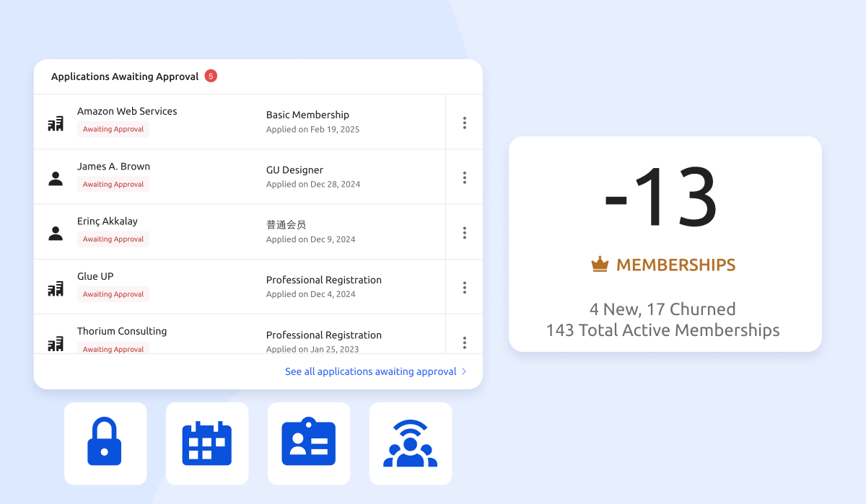Click the -13 memberships number
Viewport: 866px width, 504px height.
tap(661, 198)
